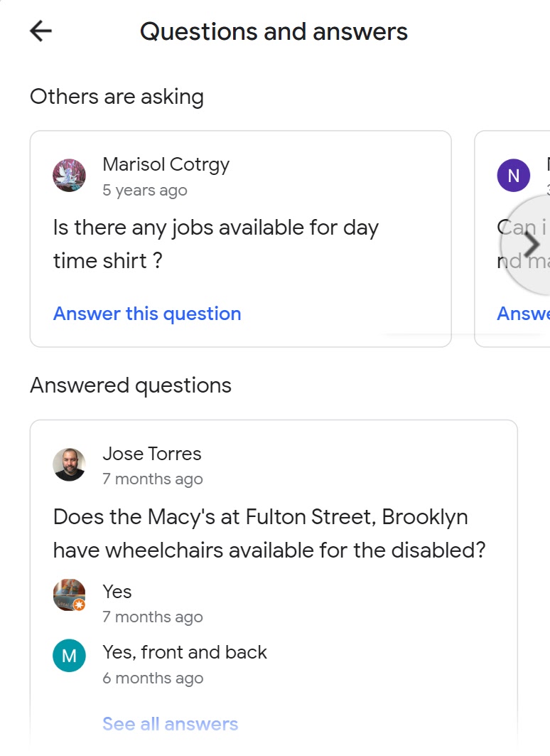Screen dimensions: 550x756
Task: Open the wheelchairs availability question
Action: click(x=269, y=533)
